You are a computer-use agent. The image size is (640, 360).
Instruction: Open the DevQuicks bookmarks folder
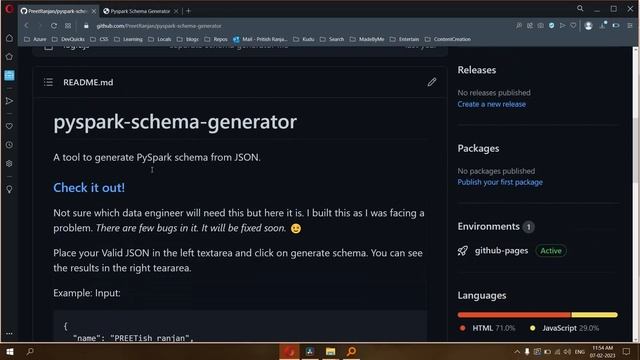(x=68, y=39)
